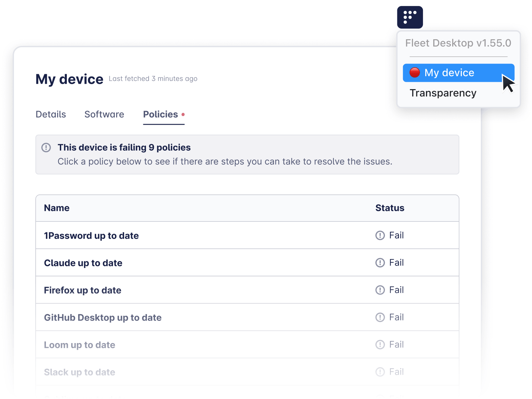The width and height of the screenshot is (532, 399).
Task: Click the info icon in failing policies banner
Action: (x=46, y=147)
